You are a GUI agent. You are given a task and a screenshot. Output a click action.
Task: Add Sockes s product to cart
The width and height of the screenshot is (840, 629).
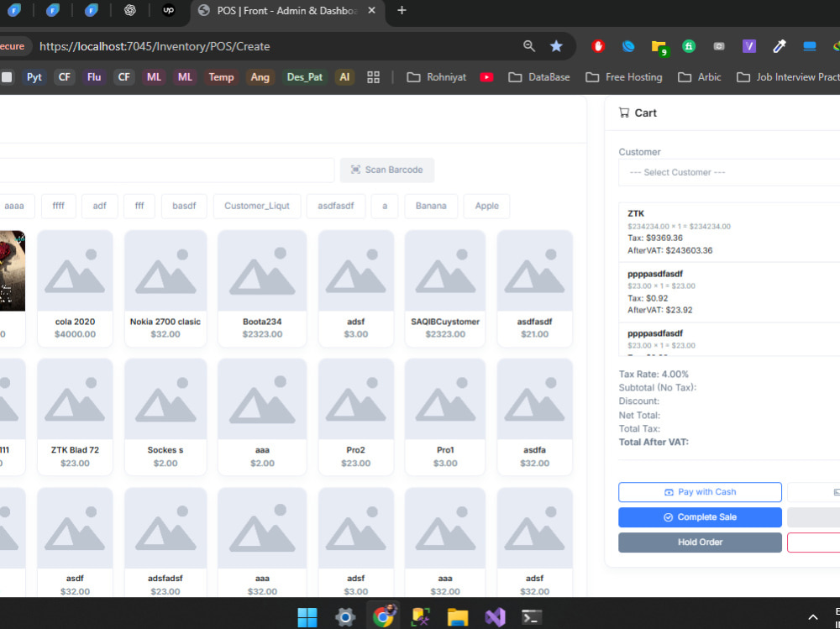tap(165, 417)
